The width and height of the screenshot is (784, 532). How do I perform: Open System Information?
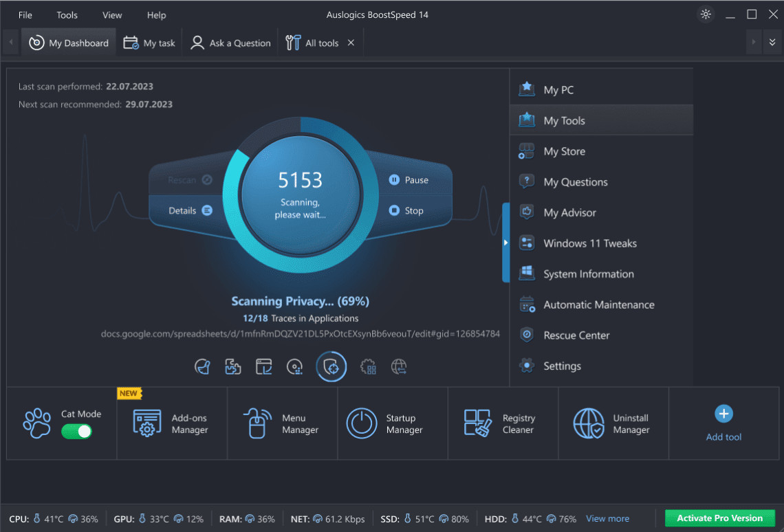(601, 274)
